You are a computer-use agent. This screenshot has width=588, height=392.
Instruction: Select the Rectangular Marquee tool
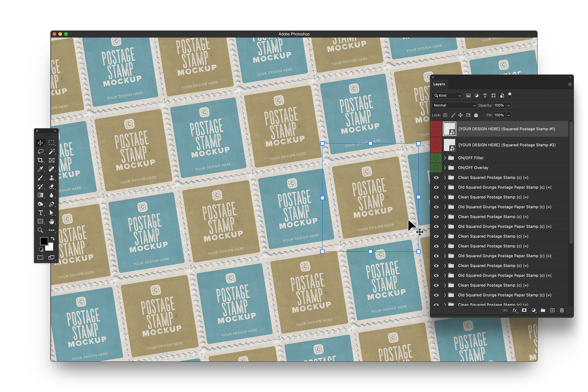pyautogui.click(x=52, y=143)
